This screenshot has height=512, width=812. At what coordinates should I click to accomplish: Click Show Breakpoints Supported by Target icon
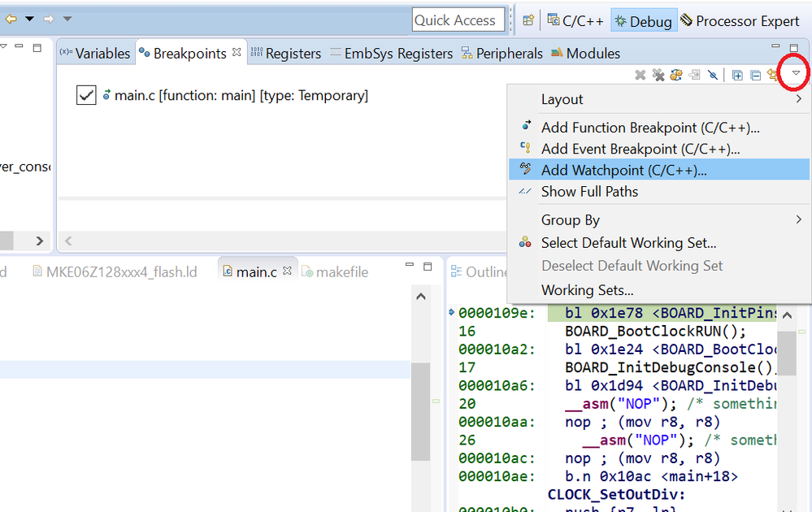675,75
